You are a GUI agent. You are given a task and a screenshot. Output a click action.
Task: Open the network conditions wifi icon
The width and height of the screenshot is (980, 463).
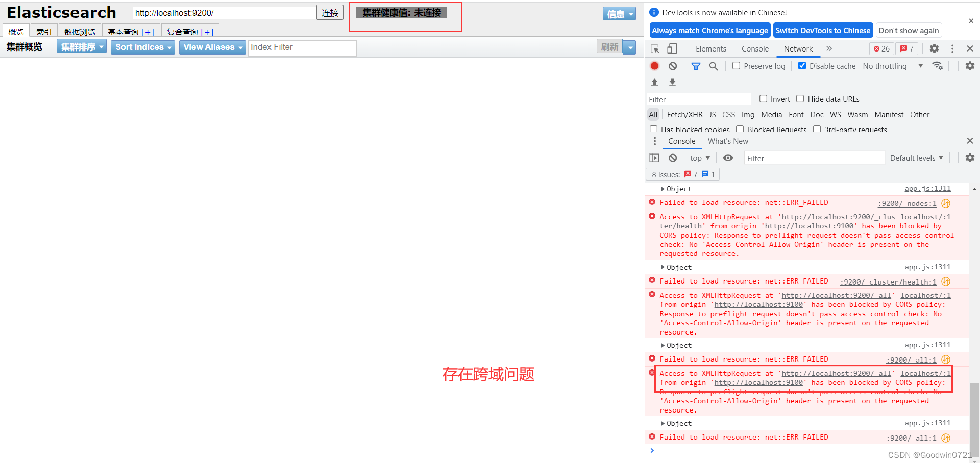pos(938,66)
